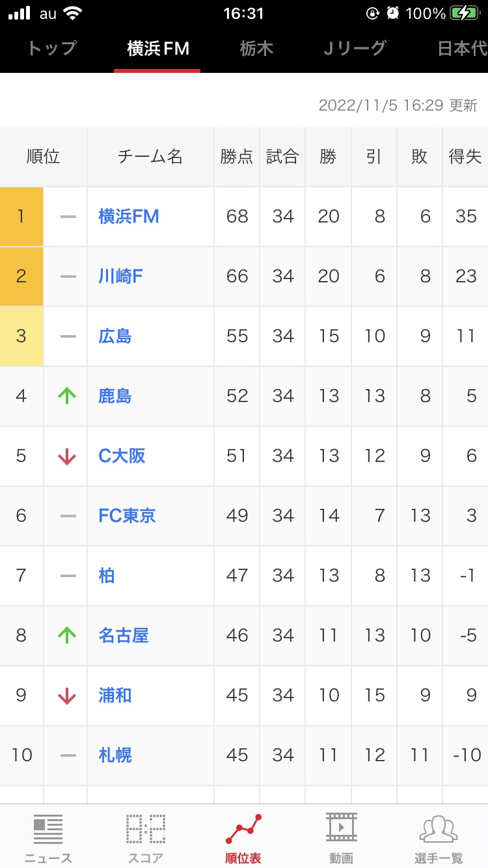
Task: Tap the red down arrow beside C大阪
Action: tap(67, 456)
